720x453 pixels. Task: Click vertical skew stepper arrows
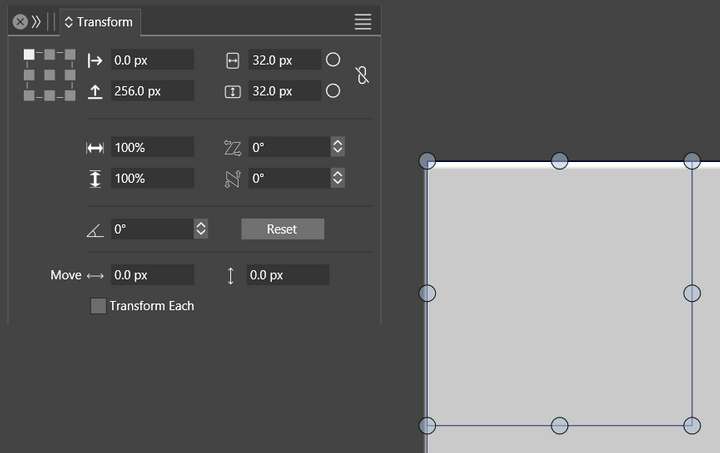coord(338,178)
